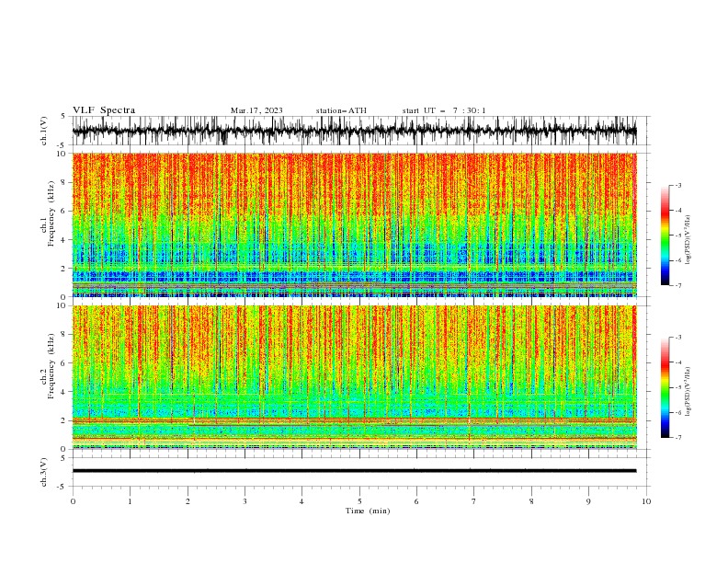
Task: Click the "-7" tick on ch.1 colorbar
Action: click(677, 285)
